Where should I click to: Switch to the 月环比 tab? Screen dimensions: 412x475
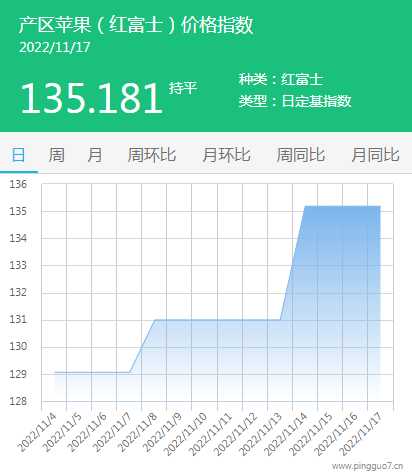[226, 155]
